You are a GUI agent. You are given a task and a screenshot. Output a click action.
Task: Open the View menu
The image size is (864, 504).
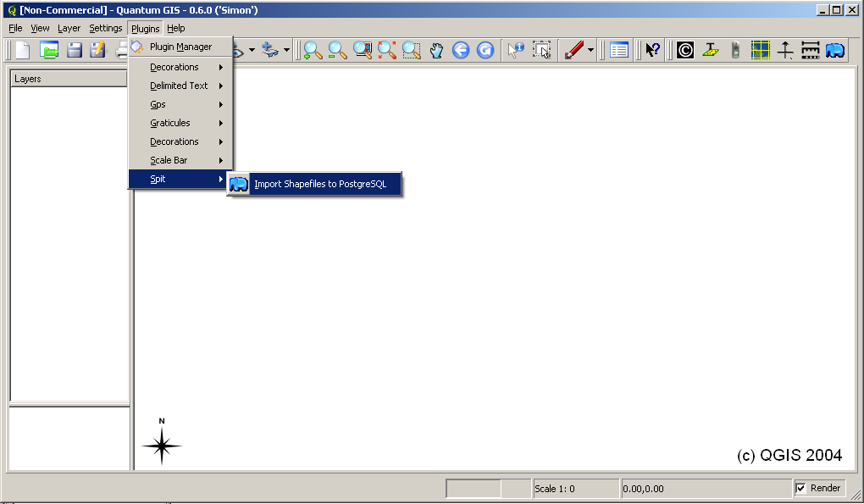click(40, 28)
